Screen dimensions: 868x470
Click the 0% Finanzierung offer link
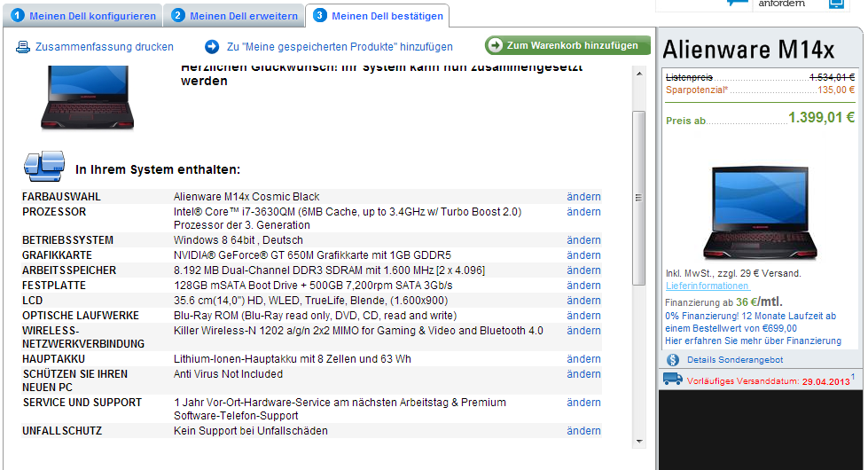(750, 322)
